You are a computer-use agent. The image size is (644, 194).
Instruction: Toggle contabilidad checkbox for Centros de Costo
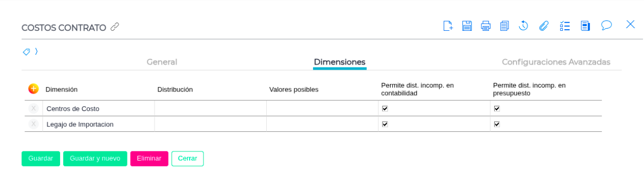[x=385, y=108]
